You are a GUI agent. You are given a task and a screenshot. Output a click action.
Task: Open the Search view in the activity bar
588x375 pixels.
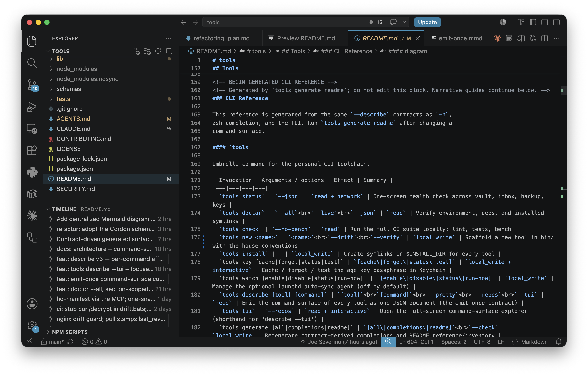click(x=32, y=63)
